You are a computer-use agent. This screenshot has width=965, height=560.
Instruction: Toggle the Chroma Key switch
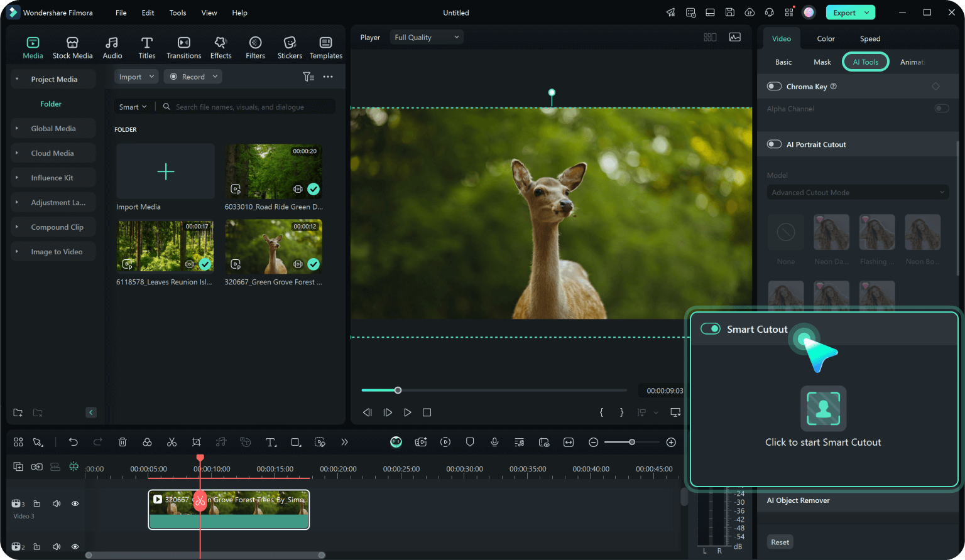pyautogui.click(x=774, y=87)
